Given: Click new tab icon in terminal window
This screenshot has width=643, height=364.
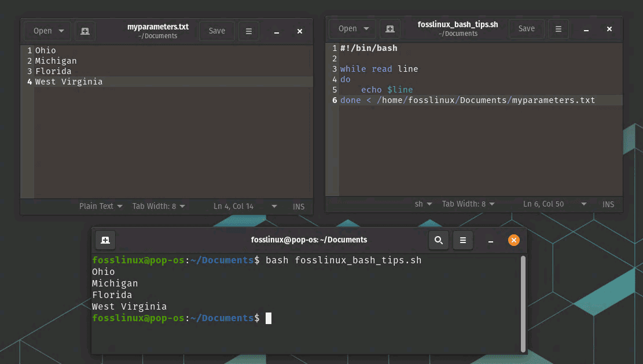Looking at the screenshot, I should click(x=105, y=240).
